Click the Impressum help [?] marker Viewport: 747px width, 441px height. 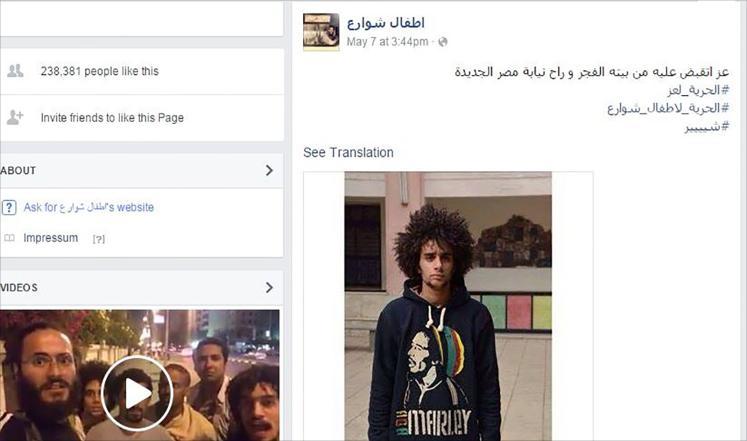[x=99, y=239]
